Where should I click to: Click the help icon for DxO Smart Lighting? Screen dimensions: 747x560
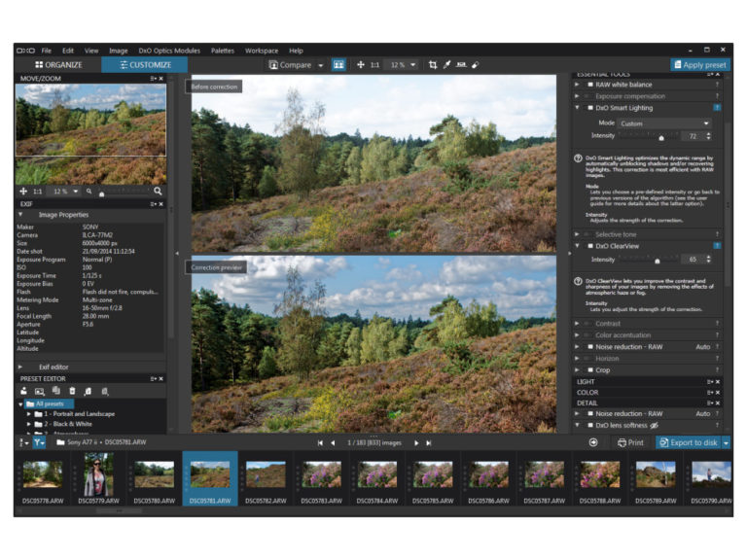717,108
